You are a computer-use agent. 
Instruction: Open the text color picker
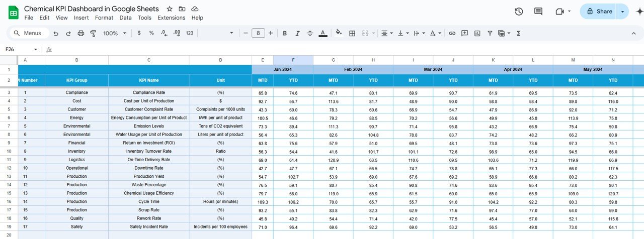click(323, 33)
